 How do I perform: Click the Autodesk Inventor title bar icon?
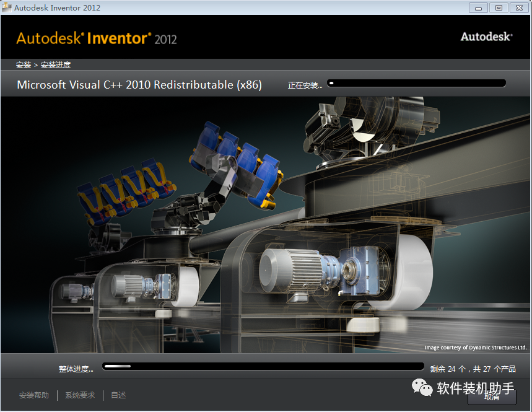pyautogui.click(x=6, y=7)
